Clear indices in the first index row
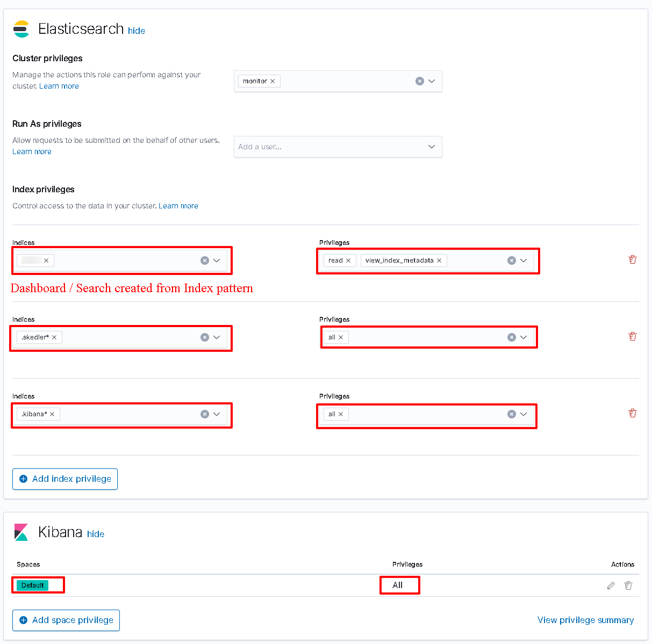The height and width of the screenshot is (644, 652). coord(205,261)
